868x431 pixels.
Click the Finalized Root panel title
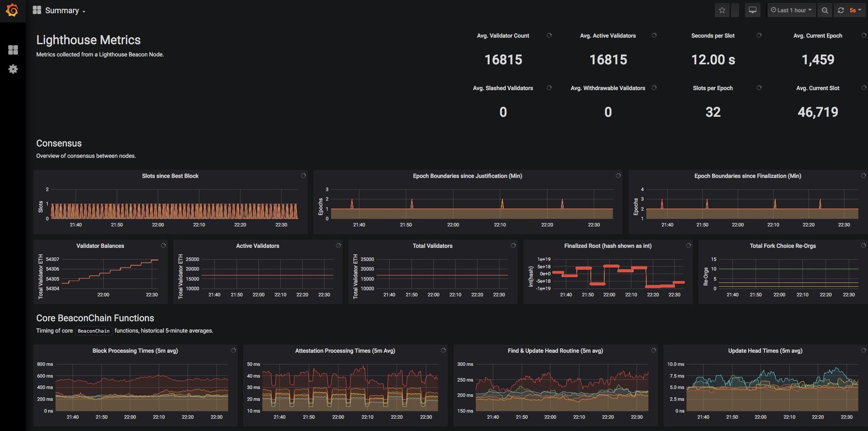pos(608,246)
